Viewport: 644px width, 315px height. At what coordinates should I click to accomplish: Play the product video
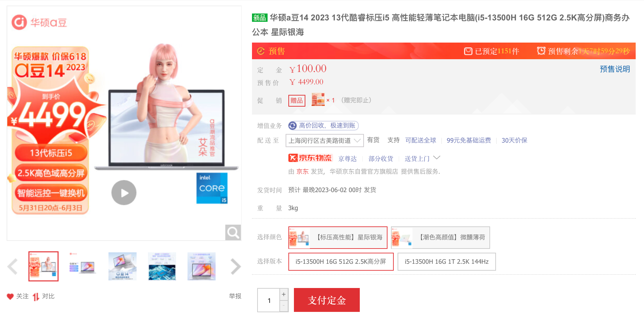[124, 193]
